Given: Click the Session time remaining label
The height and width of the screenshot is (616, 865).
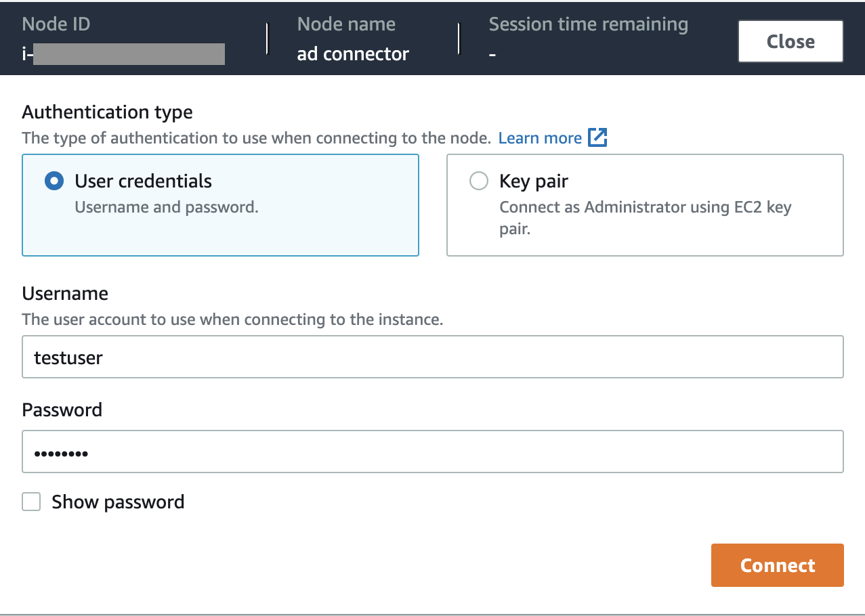Looking at the screenshot, I should tap(588, 24).
